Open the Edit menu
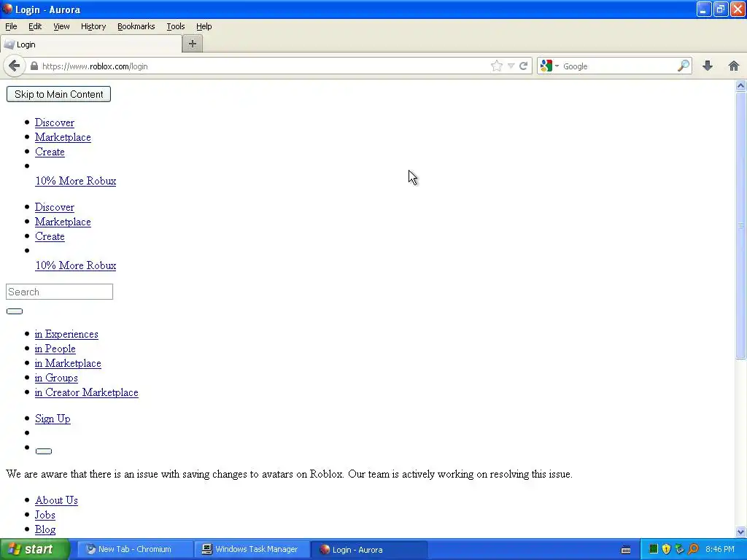Screen dimensions: 747x560 35,26
